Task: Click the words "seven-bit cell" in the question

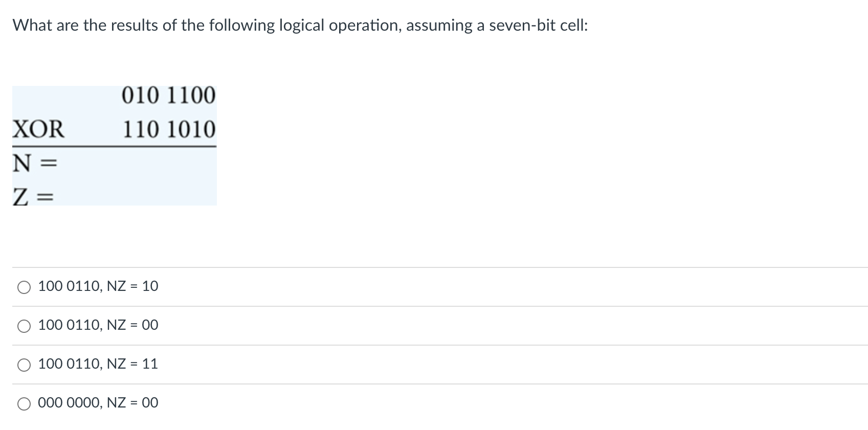Action: click(x=535, y=25)
